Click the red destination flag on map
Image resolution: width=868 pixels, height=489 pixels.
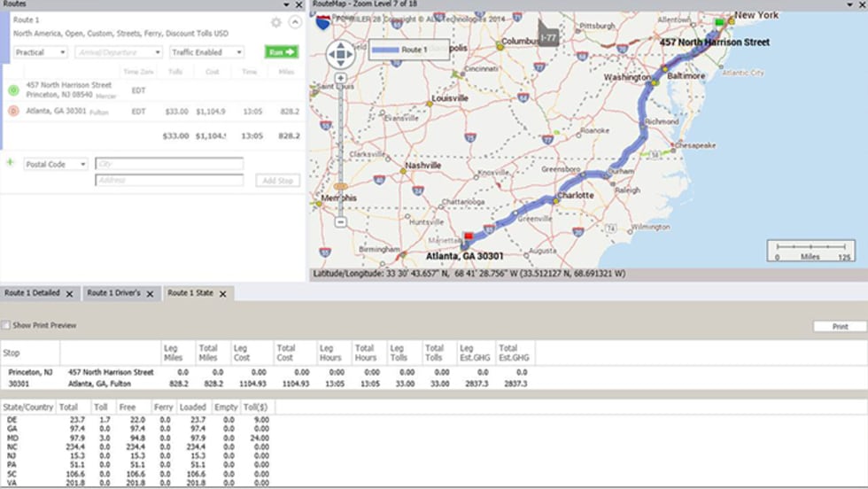click(x=469, y=237)
